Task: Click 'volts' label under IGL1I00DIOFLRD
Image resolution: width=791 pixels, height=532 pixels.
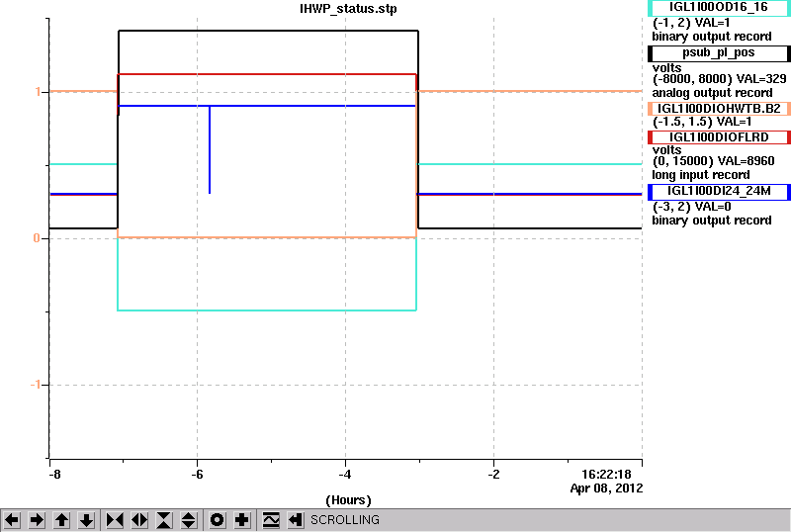Action: tap(666, 150)
